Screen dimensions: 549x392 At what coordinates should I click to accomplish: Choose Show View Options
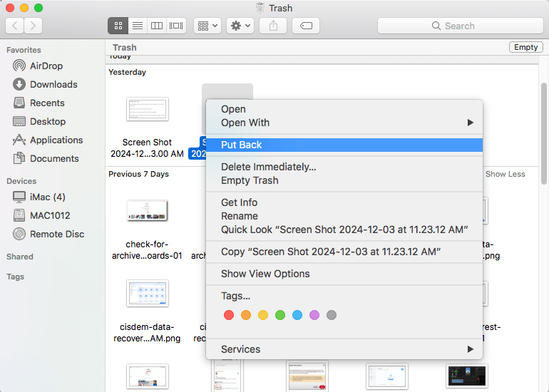344,274
